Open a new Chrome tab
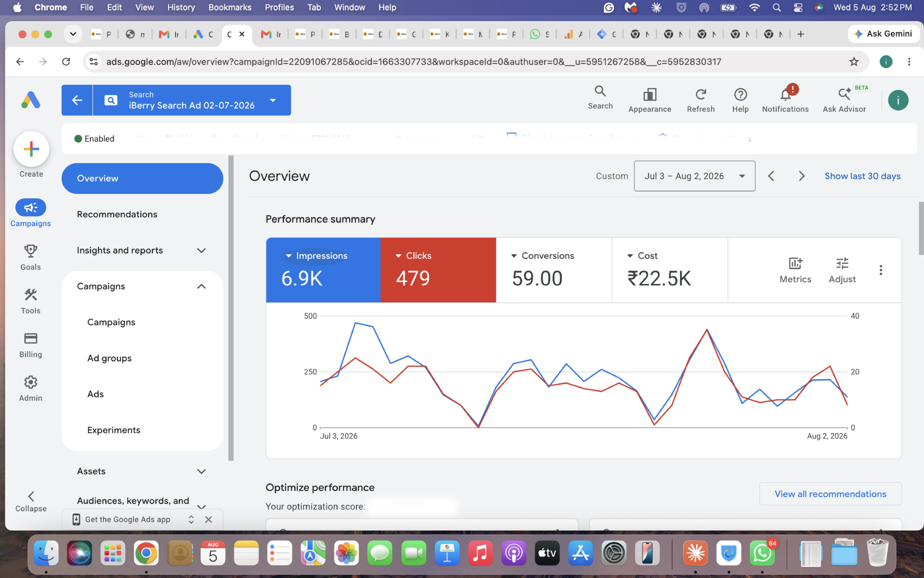The height and width of the screenshot is (578, 924). 801,34
